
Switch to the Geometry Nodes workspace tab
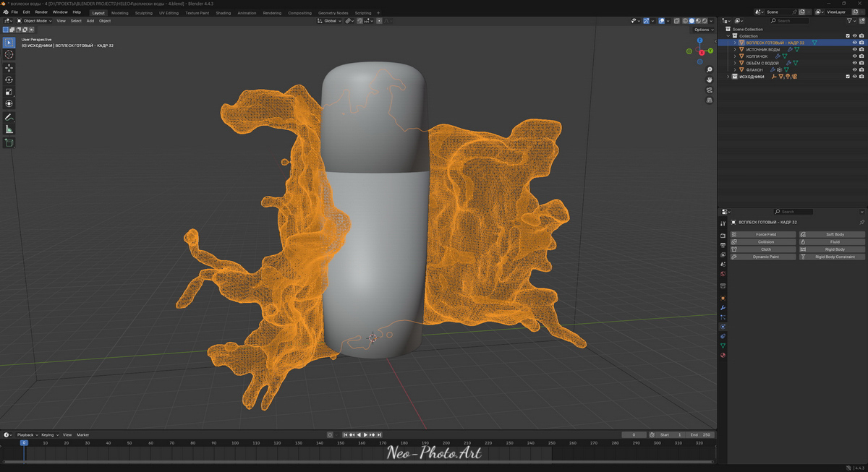point(333,13)
